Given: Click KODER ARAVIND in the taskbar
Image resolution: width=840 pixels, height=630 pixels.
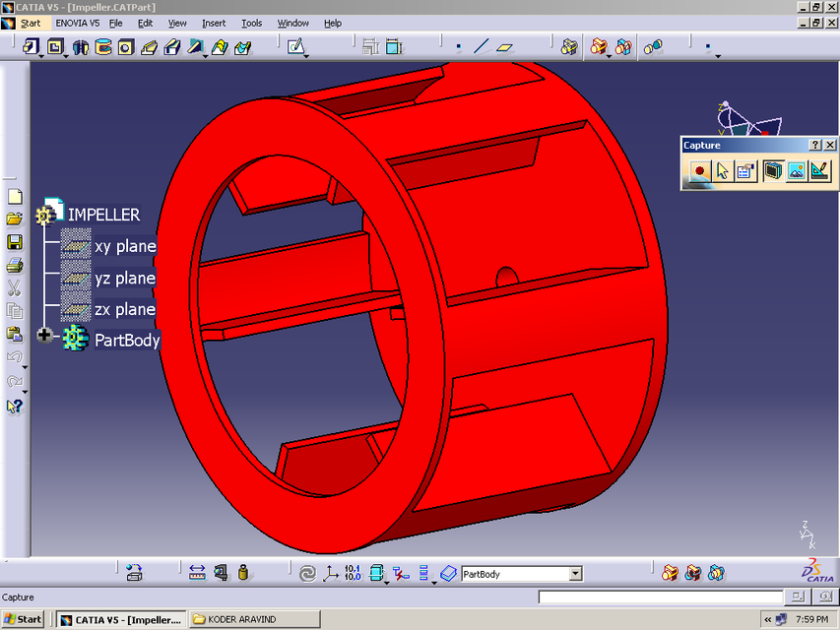Looking at the screenshot, I should [x=252, y=618].
